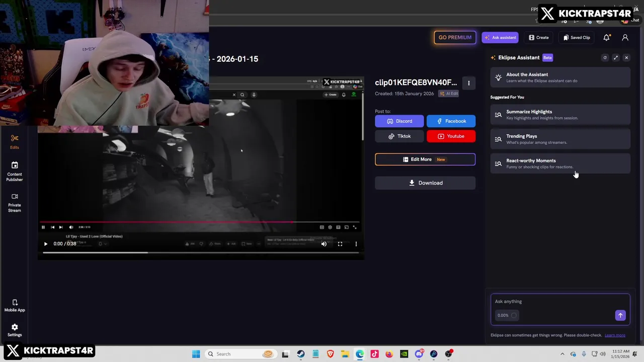Screen dimensions: 644x362
Task: Open Private Stream in sidebar
Action: pos(15,202)
